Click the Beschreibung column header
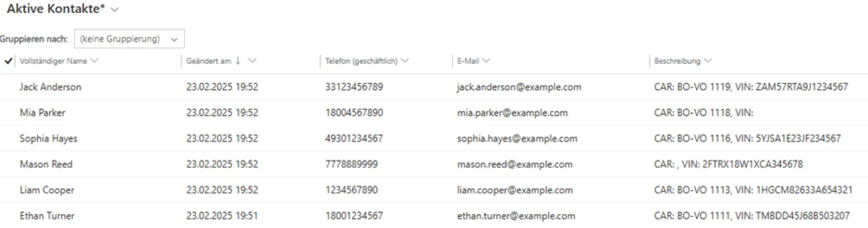 click(x=677, y=61)
